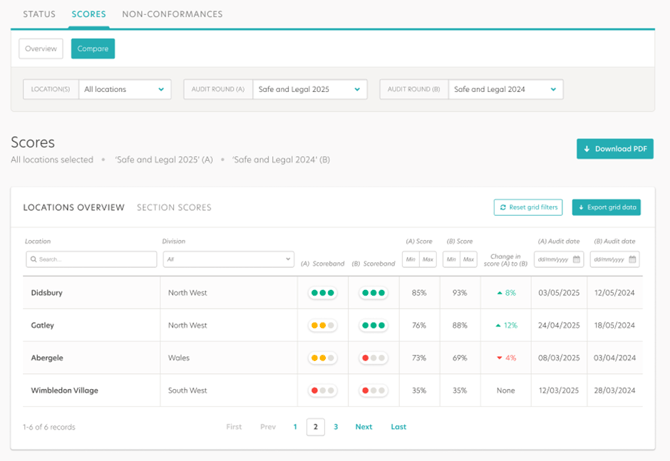Image resolution: width=670 pixels, height=461 pixels.
Task: Click calendar icon in (A) Audit date filter
Action: [x=577, y=260]
